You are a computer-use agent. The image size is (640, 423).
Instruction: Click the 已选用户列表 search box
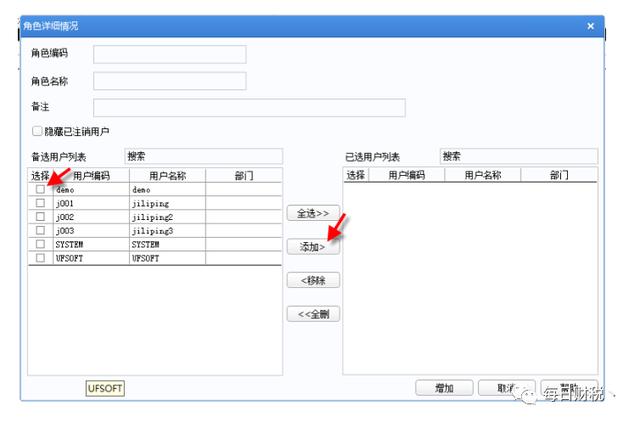point(518,157)
